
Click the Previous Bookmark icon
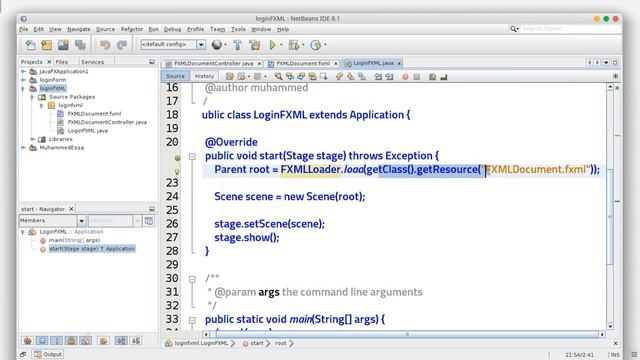[x=339, y=76]
